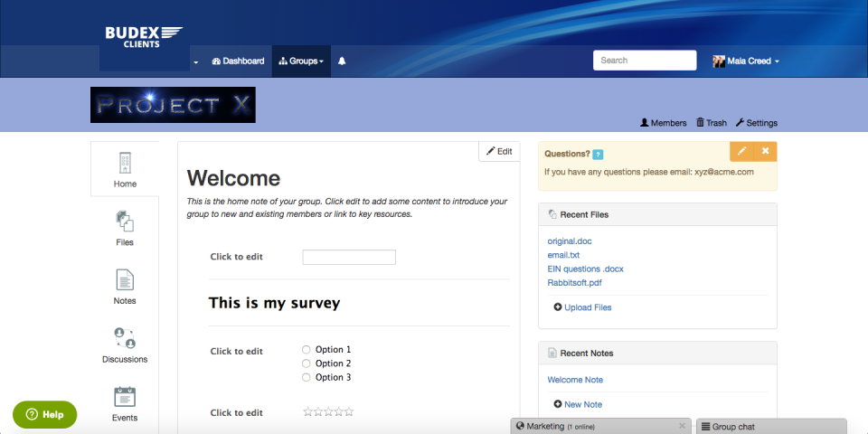Open the Notes section in sidebar

125,287
